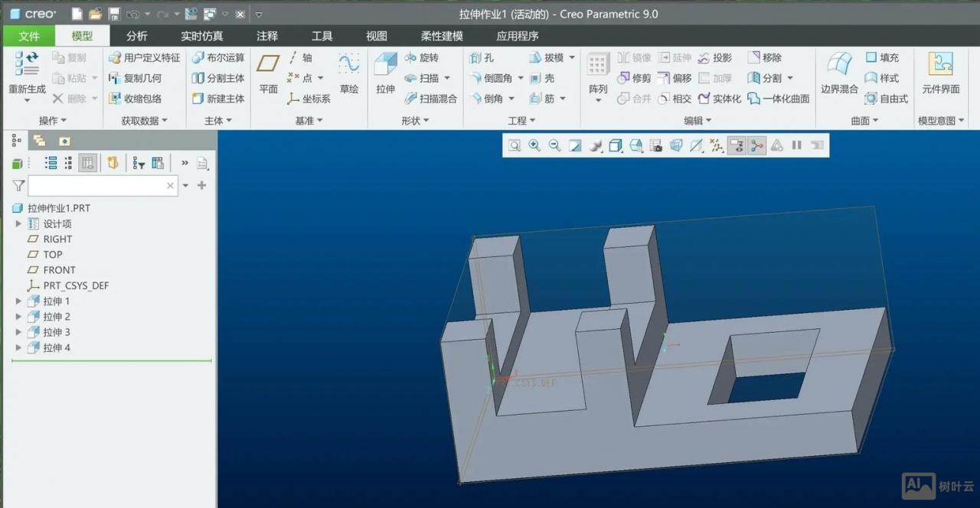
Task: Click the 草绘 (Sketch) icon
Action: [x=349, y=73]
